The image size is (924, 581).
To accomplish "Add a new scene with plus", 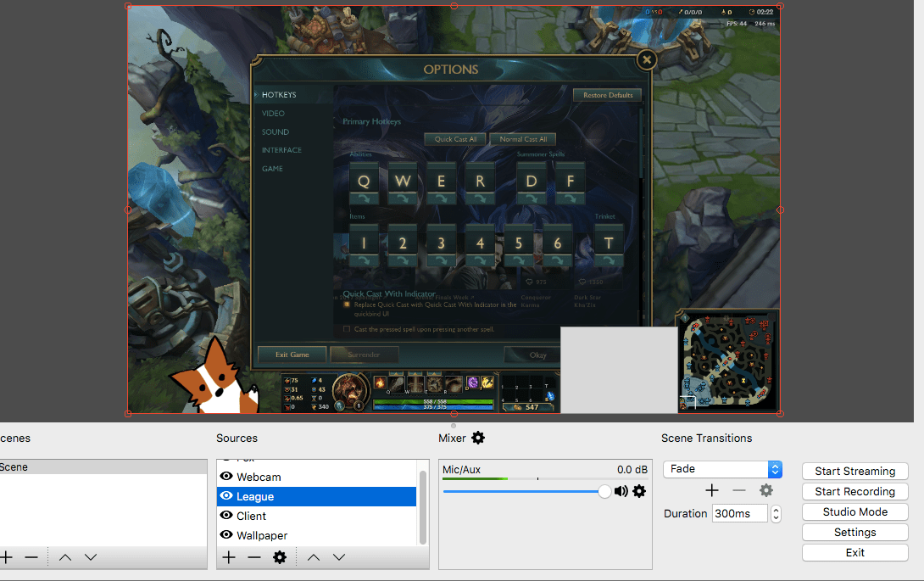I will point(7,556).
